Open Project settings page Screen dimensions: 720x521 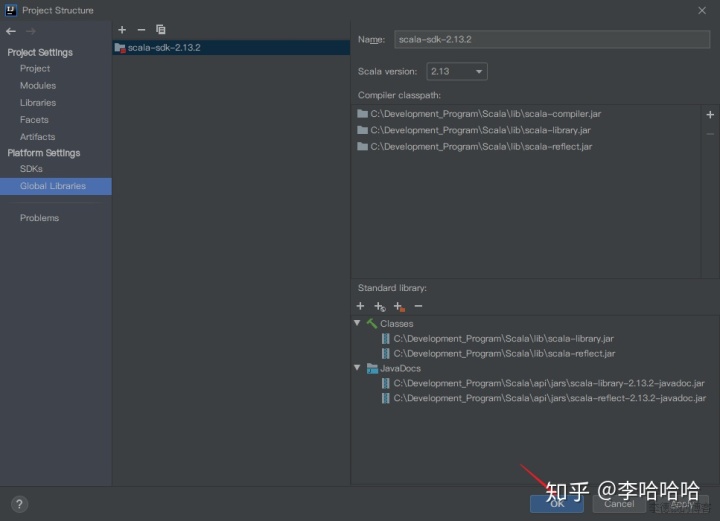pyautogui.click(x=35, y=69)
